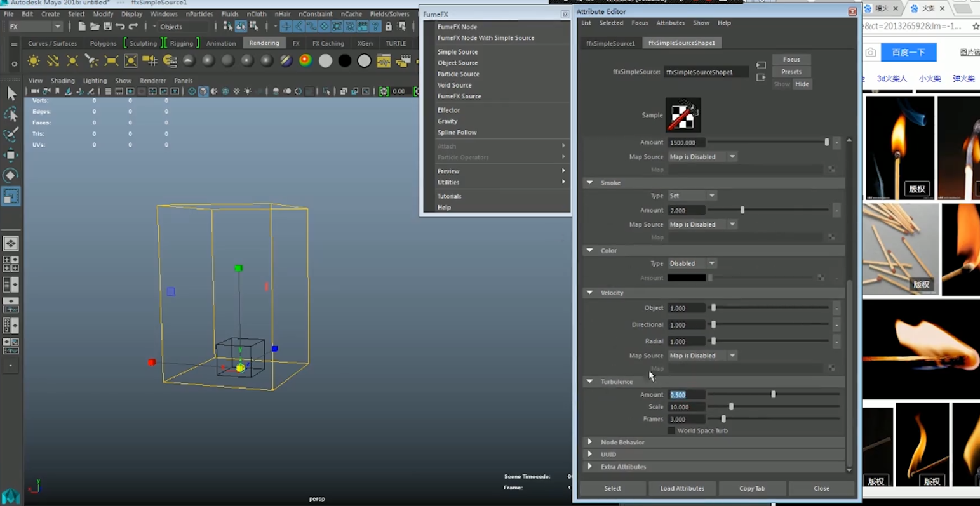Click the Copy Tab button

point(752,488)
